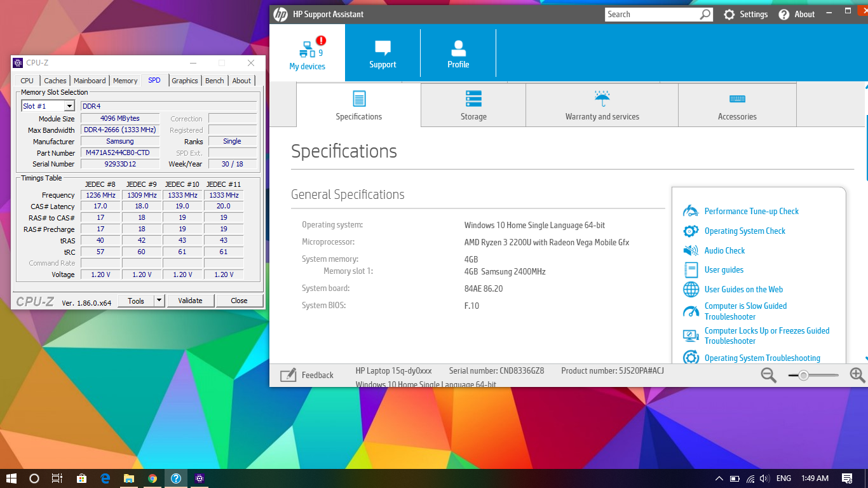Click the search magnifier icon
Screen dimensions: 868x488
[x=705, y=14]
